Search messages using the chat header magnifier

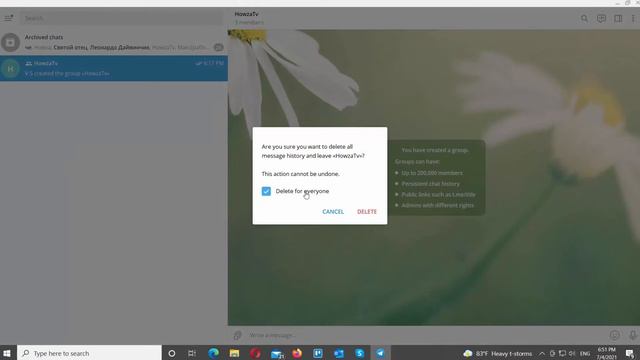(x=584, y=18)
